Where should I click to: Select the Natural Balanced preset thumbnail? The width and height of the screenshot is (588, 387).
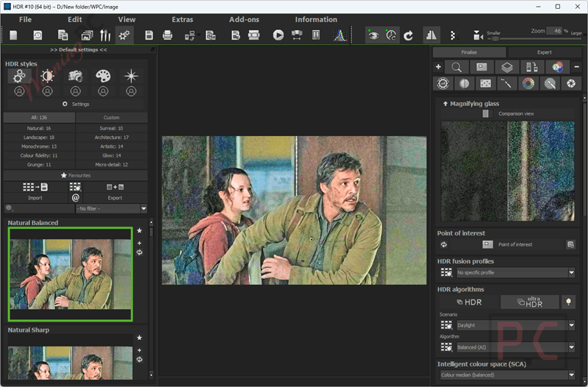[71, 274]
